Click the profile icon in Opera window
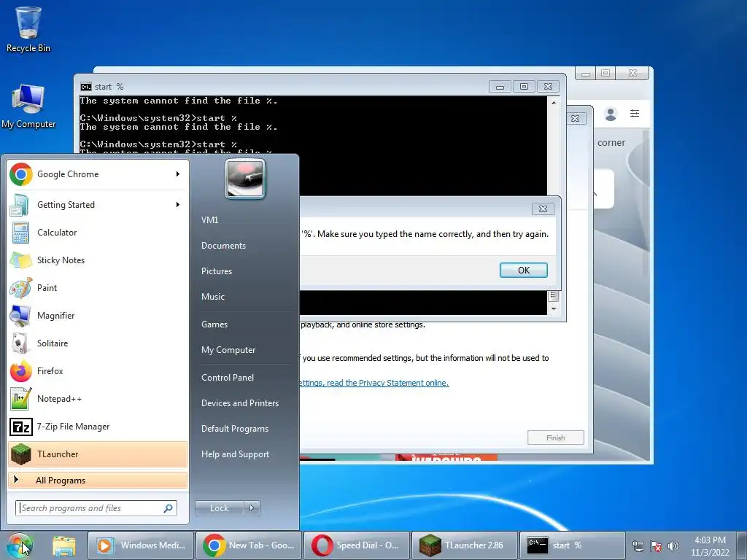The height and width of the screenshot is (560, 747). tap(611, 114)
